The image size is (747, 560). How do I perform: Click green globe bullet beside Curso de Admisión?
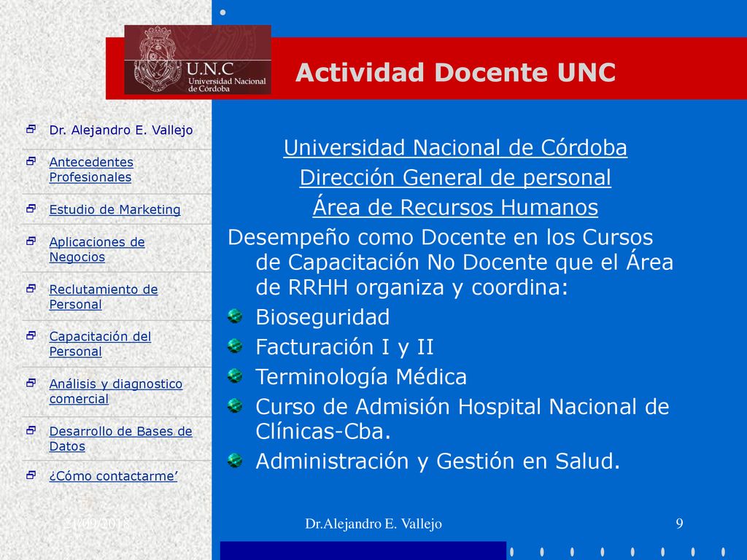(x=235, y=406)
